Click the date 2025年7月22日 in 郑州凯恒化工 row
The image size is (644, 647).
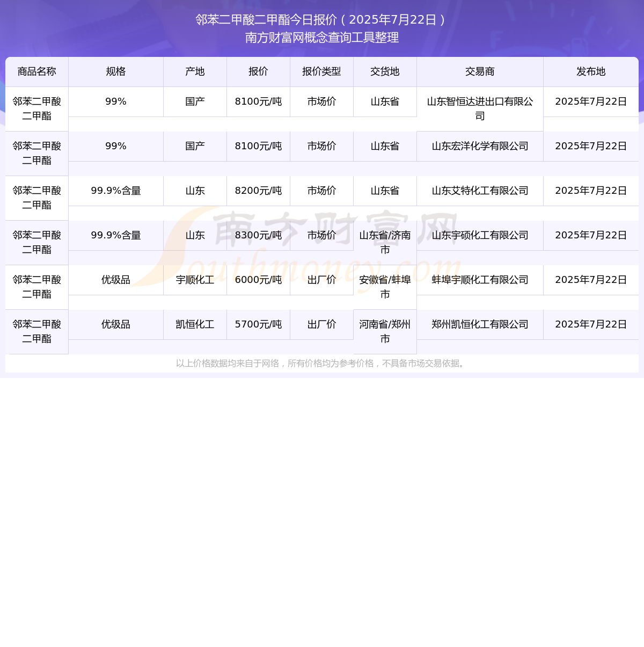(x=591, y=325)
